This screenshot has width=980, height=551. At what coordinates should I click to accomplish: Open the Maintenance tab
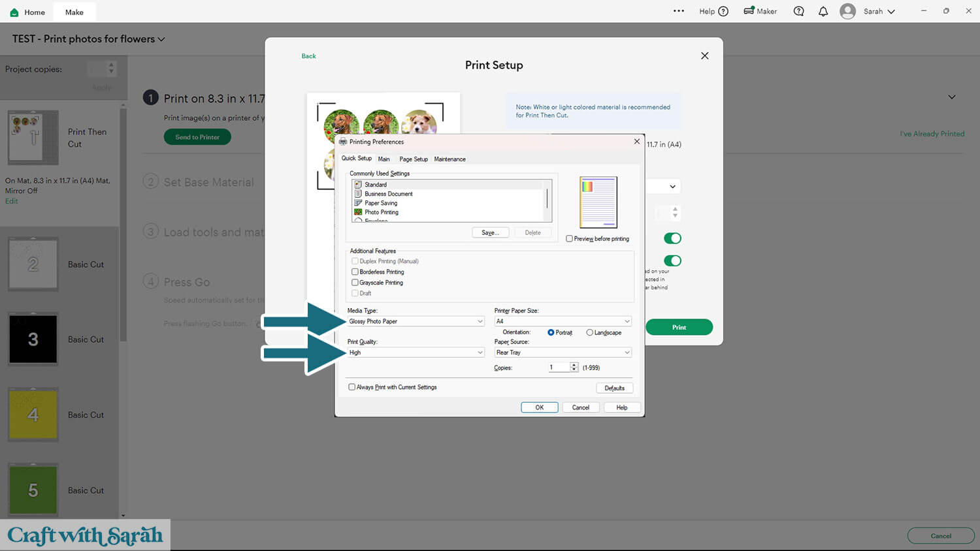pos(450,159)
